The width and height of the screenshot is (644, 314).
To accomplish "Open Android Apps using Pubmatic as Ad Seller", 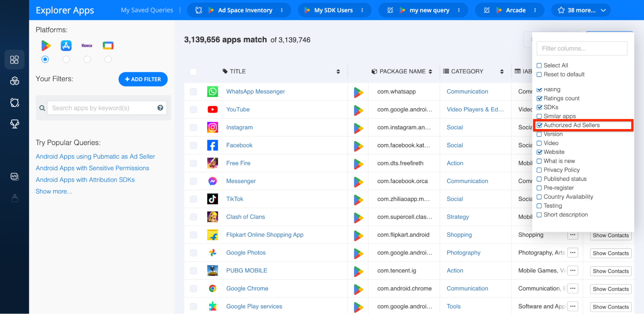I will coord(95,157).
